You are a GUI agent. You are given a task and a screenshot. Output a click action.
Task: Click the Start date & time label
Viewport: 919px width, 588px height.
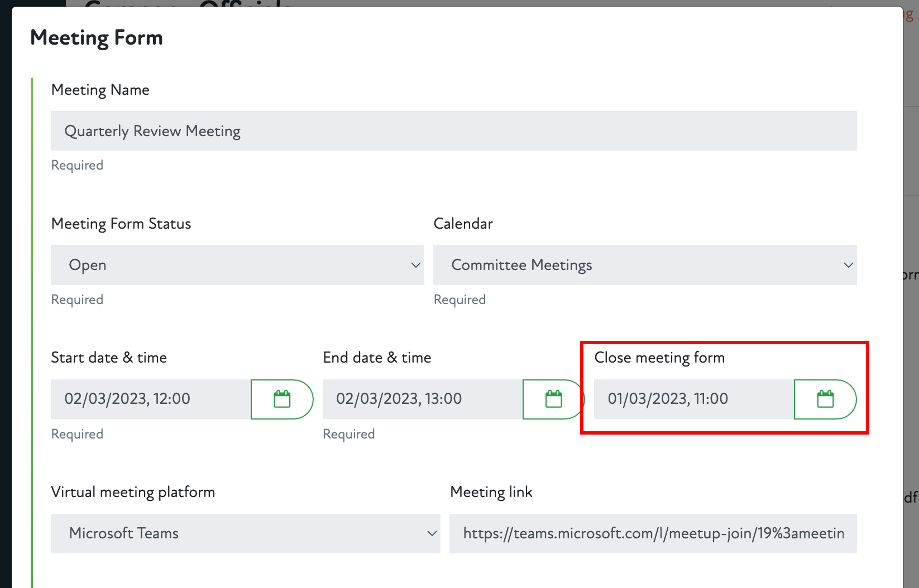109,358
